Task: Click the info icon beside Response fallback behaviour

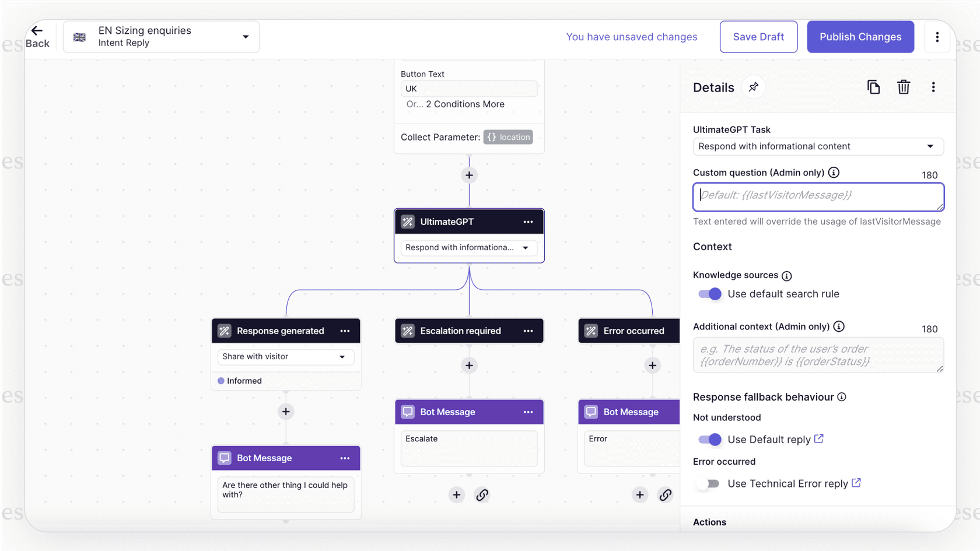Action: (x=842, y=396)
